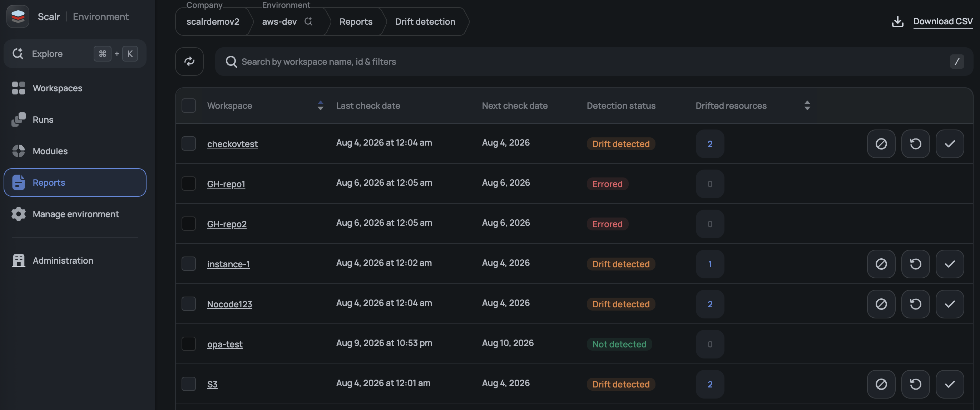Viewport: 980px width, 410px height.
Task: Click the sync checkmark icon for Nocode123
Action: click(x=950, y=304)
